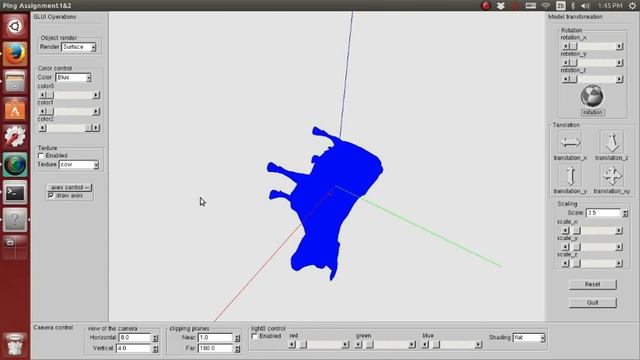
Task: Open the Bluetooth indicator in top bar
Action: click(573, 6)
